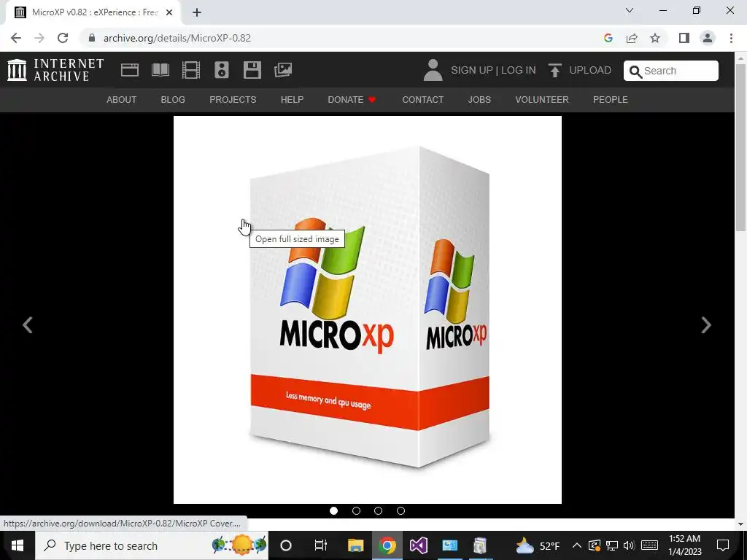Click the LOG IN link
The width and height of the screenshot is (747, 560).
[x=519, y=70]
